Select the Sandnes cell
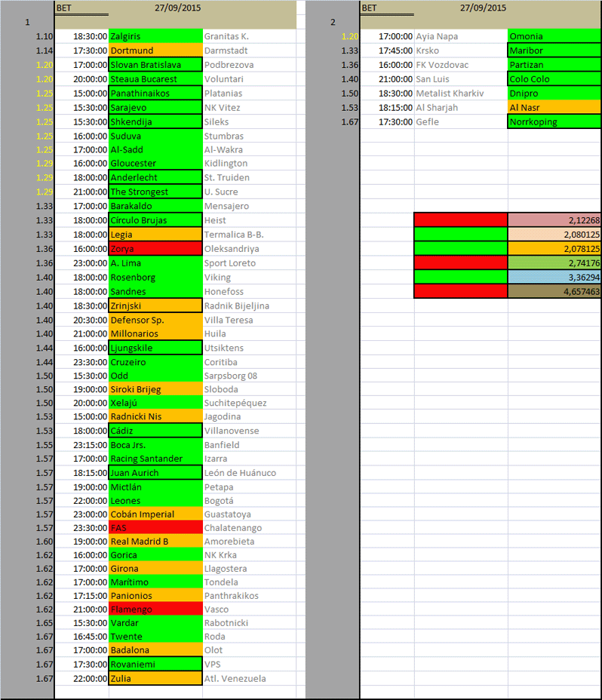This screenshot has height=700, width=602. coord(155,292)
